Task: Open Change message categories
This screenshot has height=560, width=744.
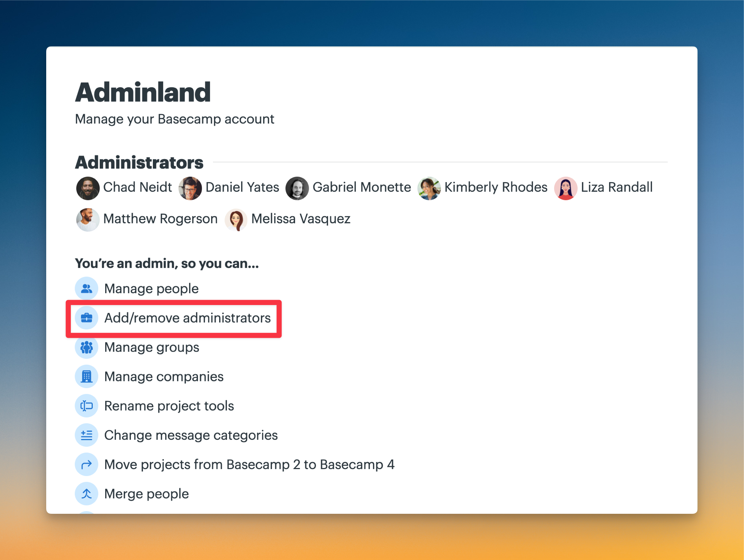Action: 191,435
